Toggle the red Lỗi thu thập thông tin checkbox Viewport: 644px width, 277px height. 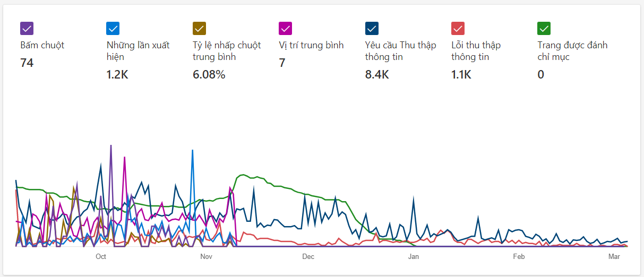458,29
